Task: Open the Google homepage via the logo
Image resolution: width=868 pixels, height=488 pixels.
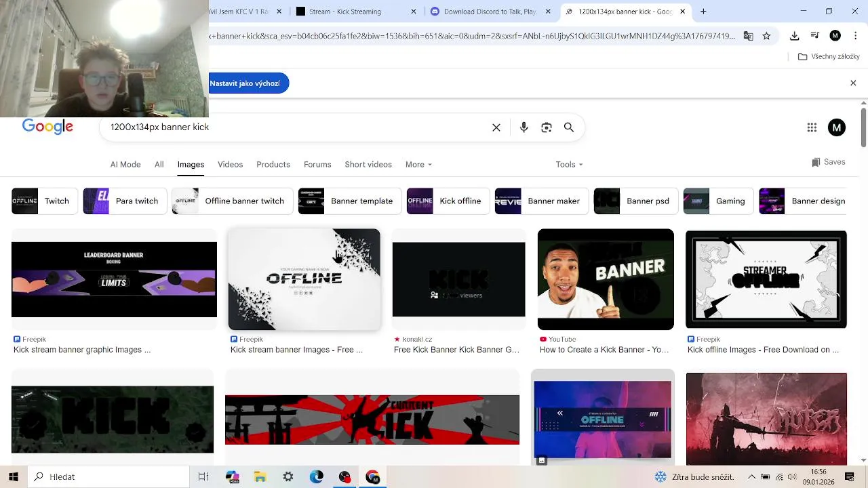Action: pos(47,127)
